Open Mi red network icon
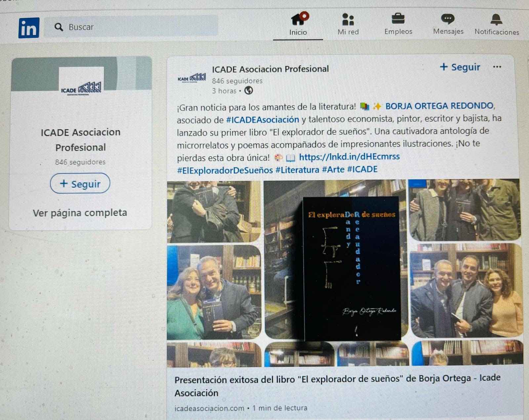 [348, 20]
